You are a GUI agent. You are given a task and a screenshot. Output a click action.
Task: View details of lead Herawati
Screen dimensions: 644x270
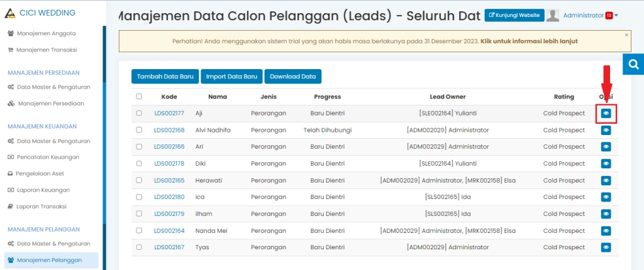[x=606, y=181]
